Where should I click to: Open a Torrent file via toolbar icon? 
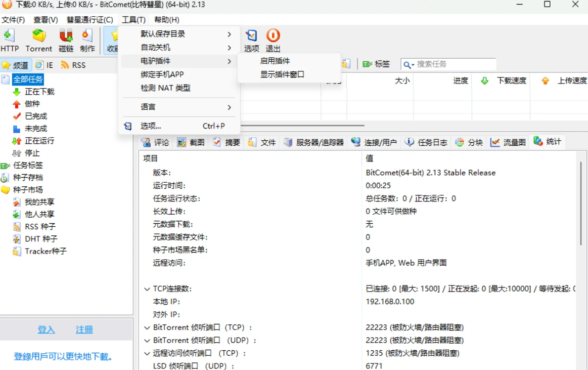(38, 40)
